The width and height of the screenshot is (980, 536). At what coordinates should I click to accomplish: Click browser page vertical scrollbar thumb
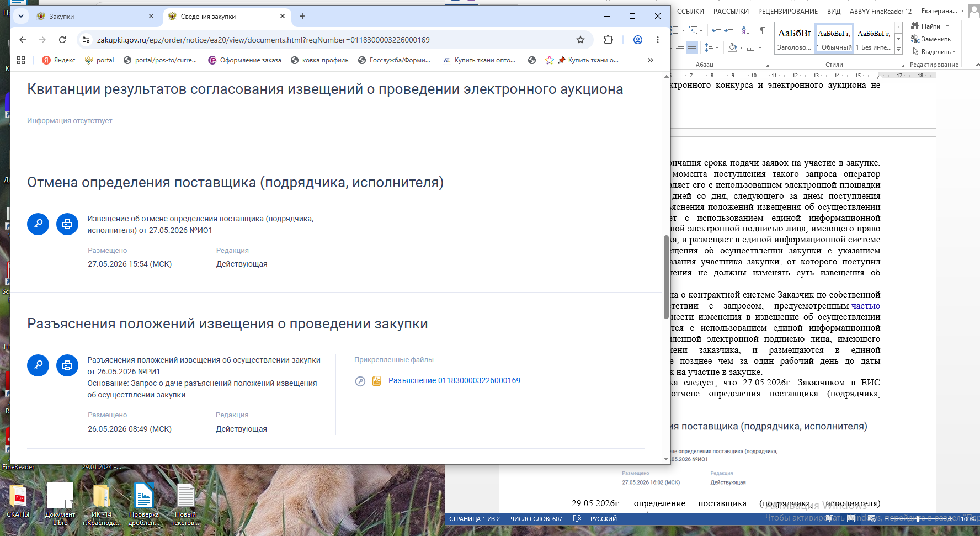[666, 277]
